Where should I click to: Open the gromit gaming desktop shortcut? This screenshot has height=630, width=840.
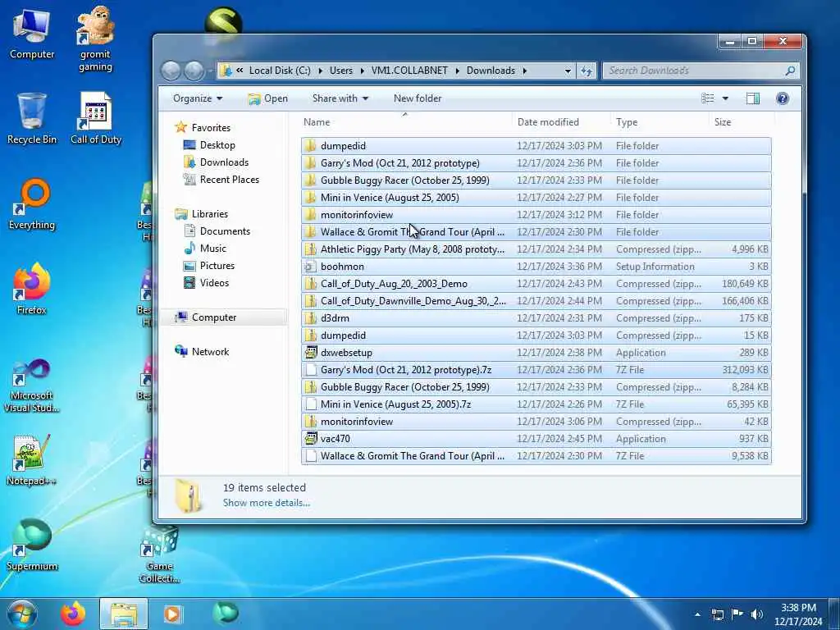[x=95, y=39]
